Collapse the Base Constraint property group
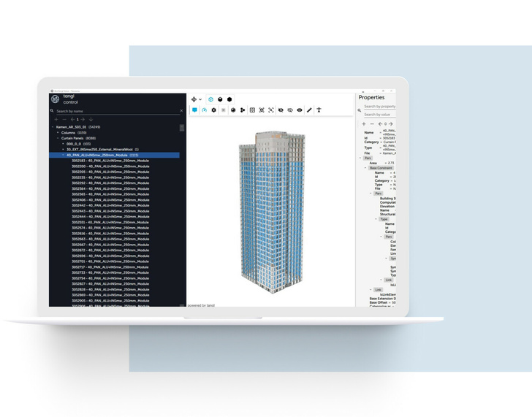532x417 pixels. click(366, 168)
